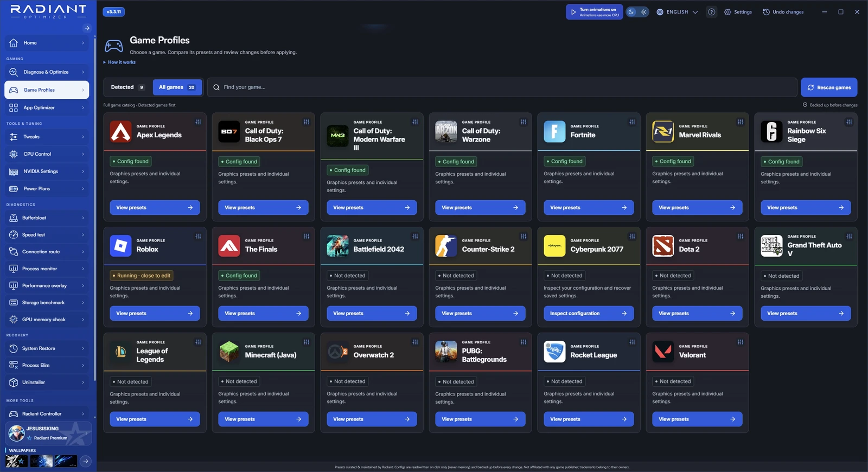Switch to dark mode moon toggle
The image size is (868, 472).
point(631,12)
